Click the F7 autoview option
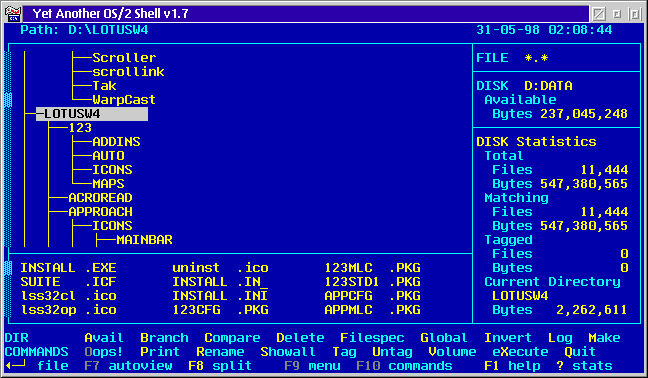648x378 pixels. click(128, 366)
